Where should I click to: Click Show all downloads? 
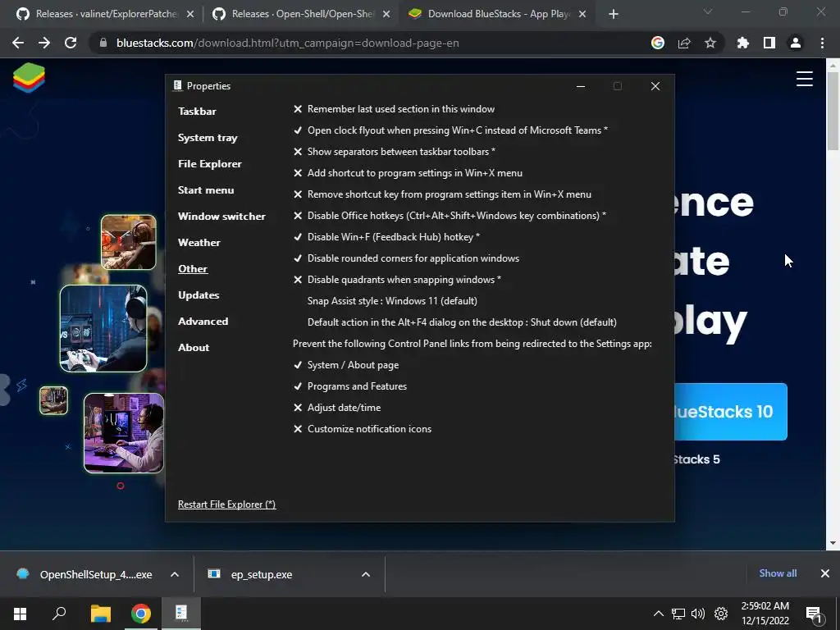click(778, 573)
